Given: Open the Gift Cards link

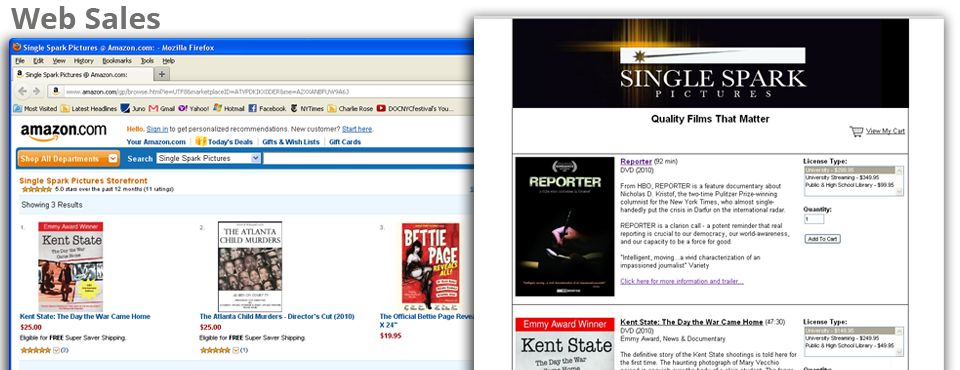Looking at the screenshot, I should [x=345, y=142].
